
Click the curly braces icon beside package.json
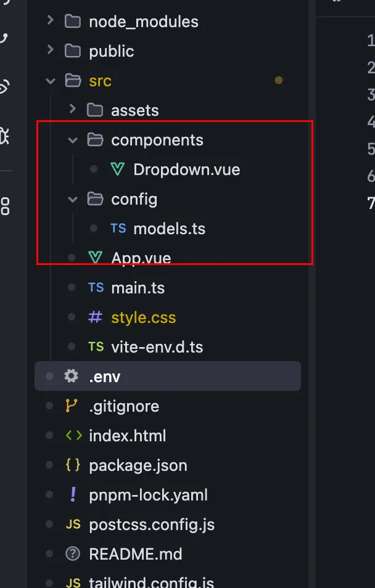tap(73, 465)
